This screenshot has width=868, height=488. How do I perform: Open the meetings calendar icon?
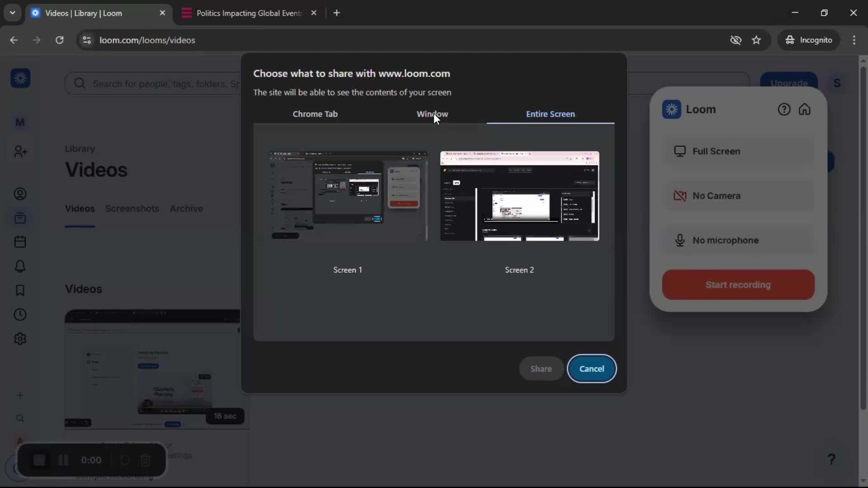click(x=20, y=242)
